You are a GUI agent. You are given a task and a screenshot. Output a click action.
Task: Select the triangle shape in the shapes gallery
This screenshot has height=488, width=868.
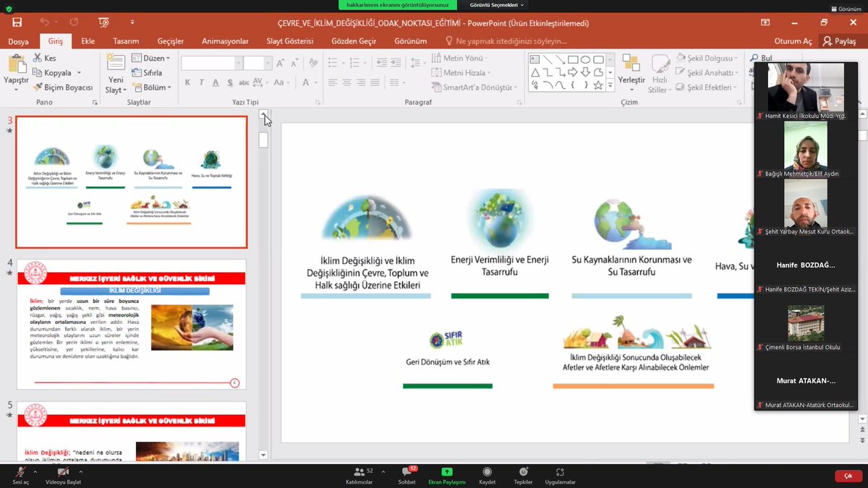[x=535, y=72]
